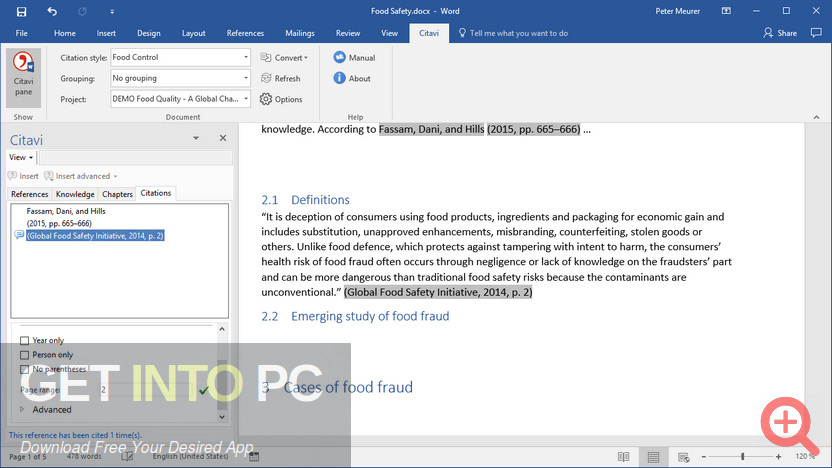Image resolution: width=832 pixels, height=468 pixels.
Task: Click the 2.1 Definitions heading
Action: [305, 200]
